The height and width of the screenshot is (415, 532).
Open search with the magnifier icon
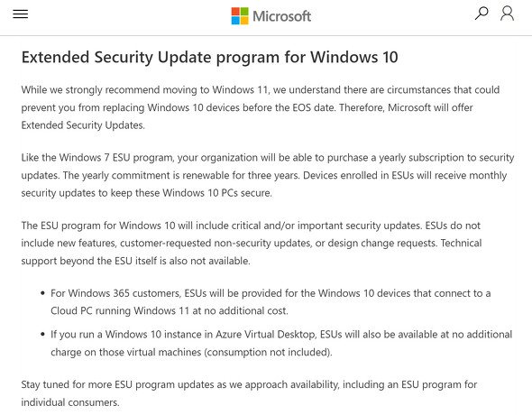(482, 14)
